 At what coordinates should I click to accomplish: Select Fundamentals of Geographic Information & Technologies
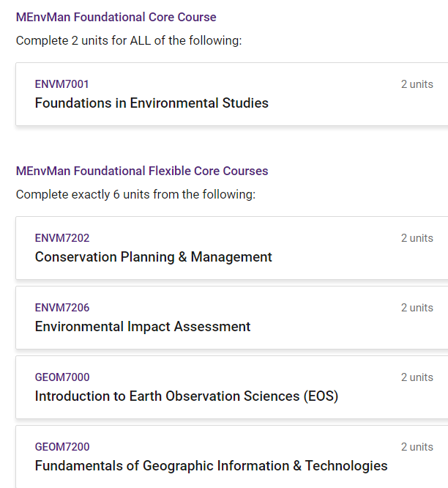coord(211,466)
